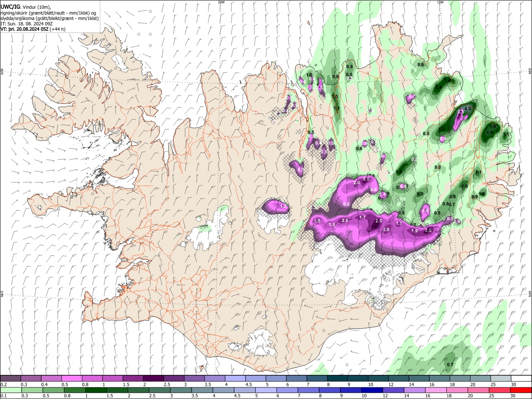Click the 4.0 precipitation value on the map
Viewport: 532px width, 399px height.
tap(468, 109)
